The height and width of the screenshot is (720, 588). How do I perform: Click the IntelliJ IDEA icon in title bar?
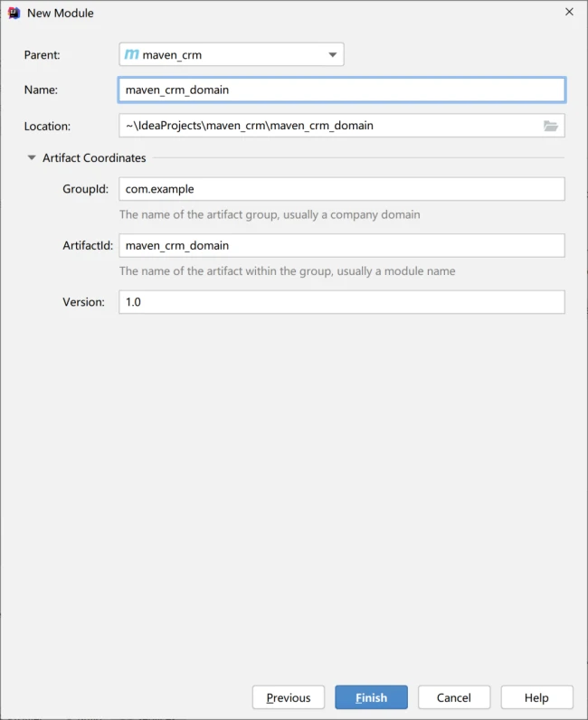click(13, 13)
